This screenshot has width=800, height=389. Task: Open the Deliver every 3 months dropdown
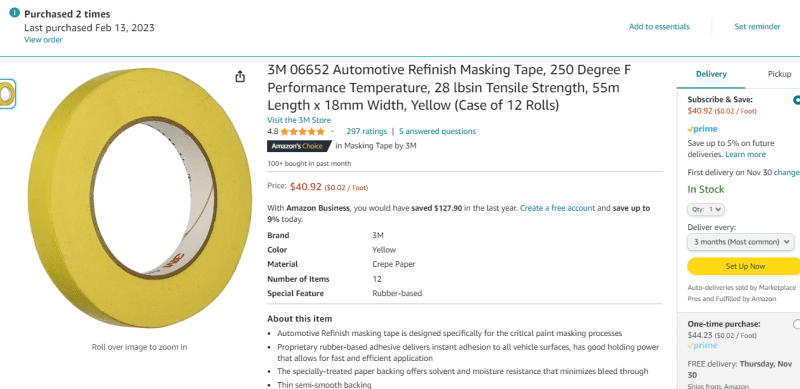(x=740, y=242)
